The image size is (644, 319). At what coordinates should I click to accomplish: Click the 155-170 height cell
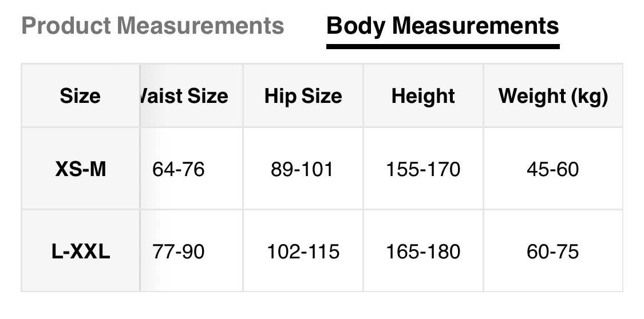point(423,169)
